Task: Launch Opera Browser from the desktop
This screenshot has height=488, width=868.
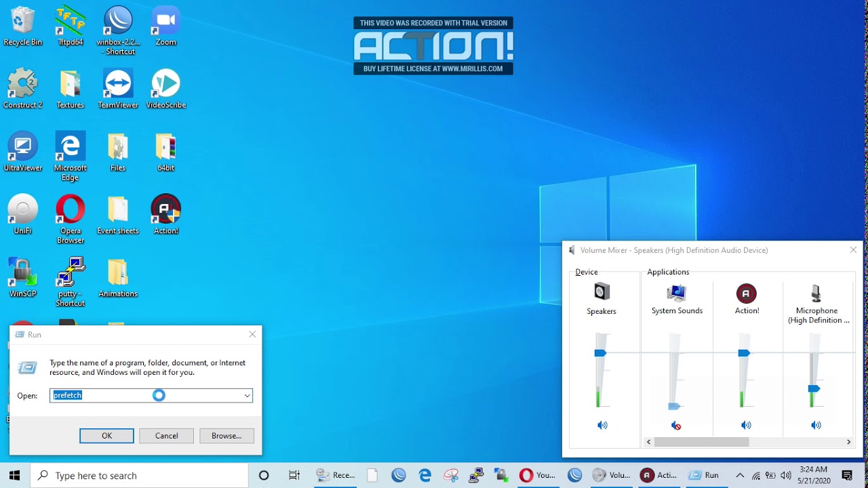Action: point(71,220)
